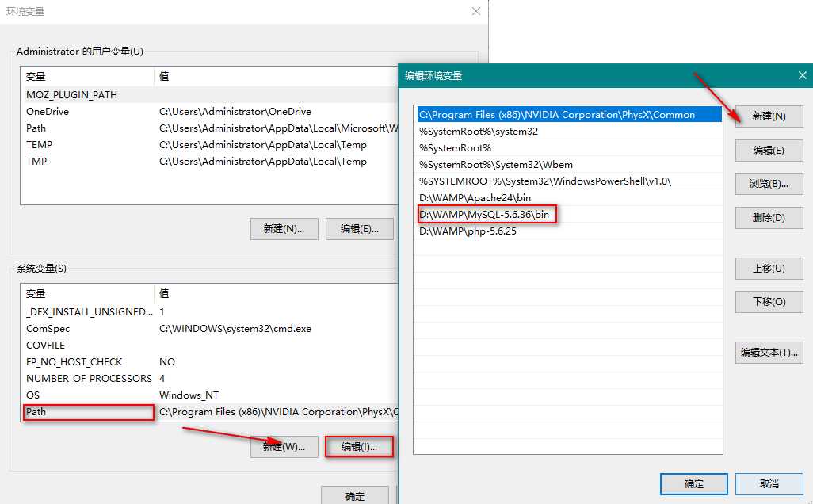Click the C:\WINDOWS\system32\cmd.exe value
The image size is (813, 504).
[235, 328]
